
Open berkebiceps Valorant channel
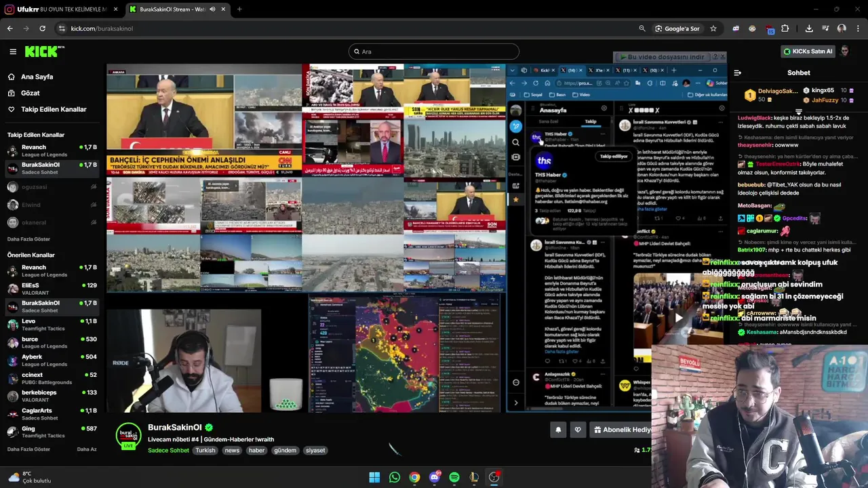coord(52,396)
